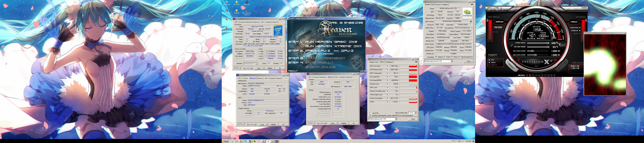Switch to Caches tab in CPU-Z CPU window
The width and height of the screenshot is (644, 143).
[242, 22]
